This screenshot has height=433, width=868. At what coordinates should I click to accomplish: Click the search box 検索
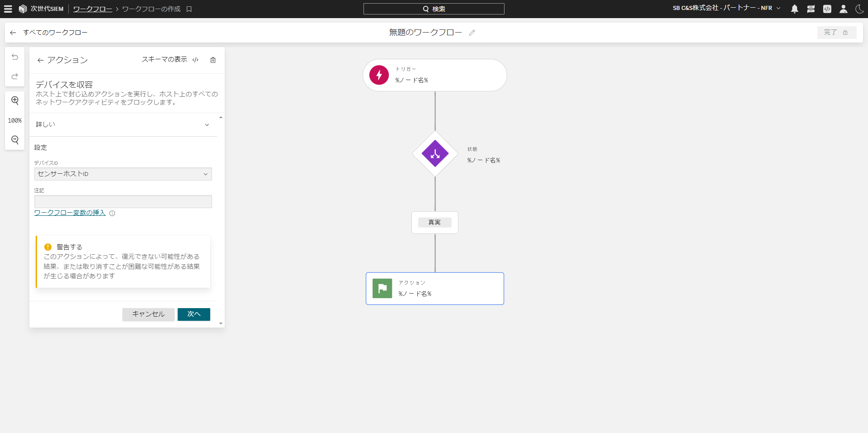pos(434,9)
